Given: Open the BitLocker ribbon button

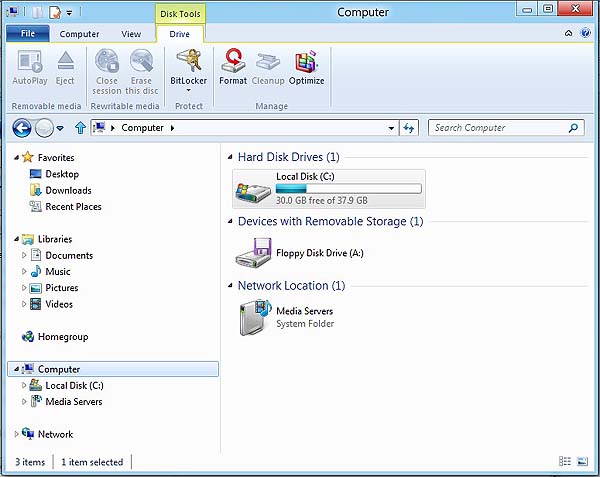Looking at the screenshot, I should tap(187, 66).
